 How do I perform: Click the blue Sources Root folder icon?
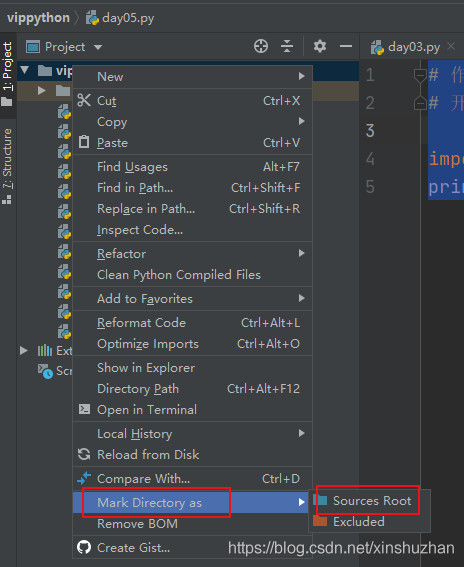click(x=320, y=500)
